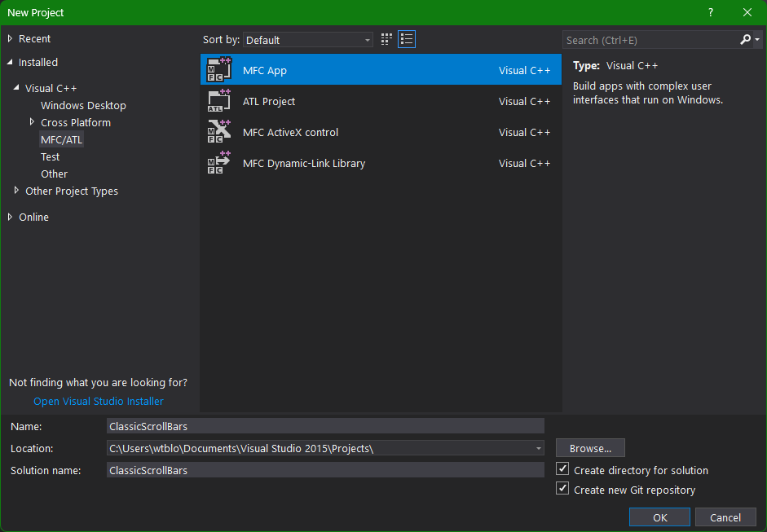Image resolution: width=767 pixels, height=532 pixels.
Task: Click the OK button
Action: point(659,517)
